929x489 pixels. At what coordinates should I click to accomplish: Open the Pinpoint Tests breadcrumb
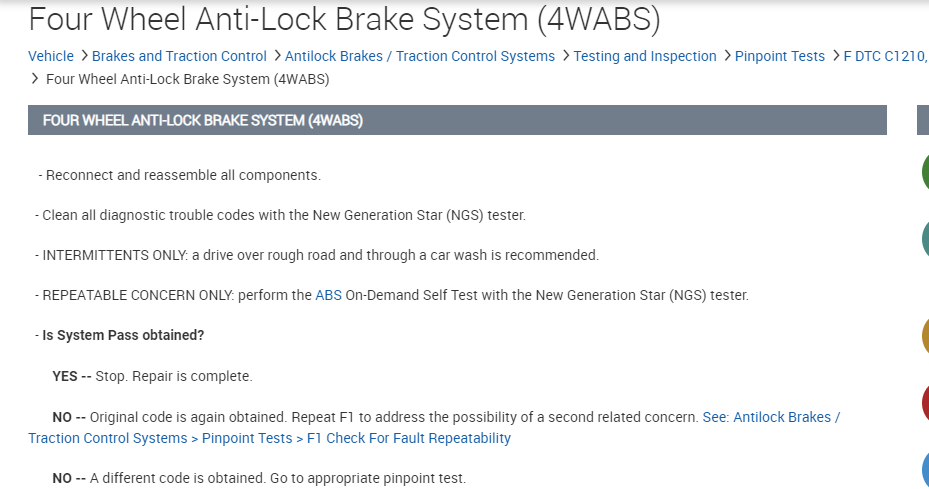780,56
